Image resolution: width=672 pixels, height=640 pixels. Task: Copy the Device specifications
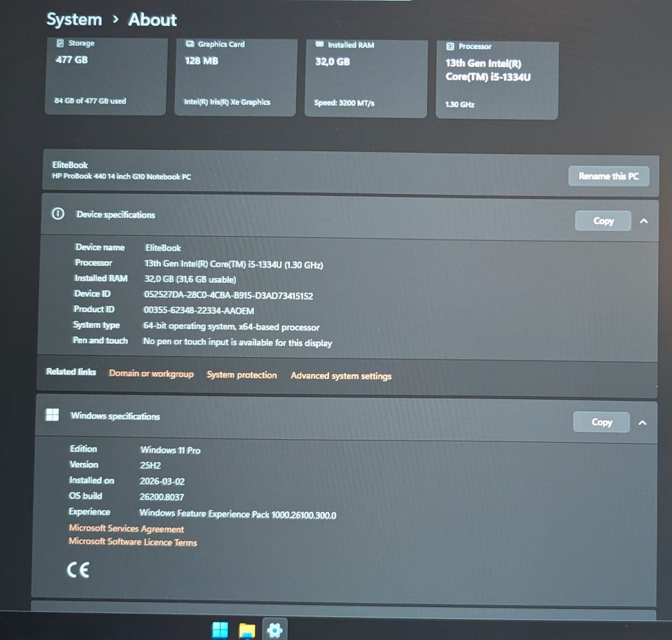click(x=603, y=221)
